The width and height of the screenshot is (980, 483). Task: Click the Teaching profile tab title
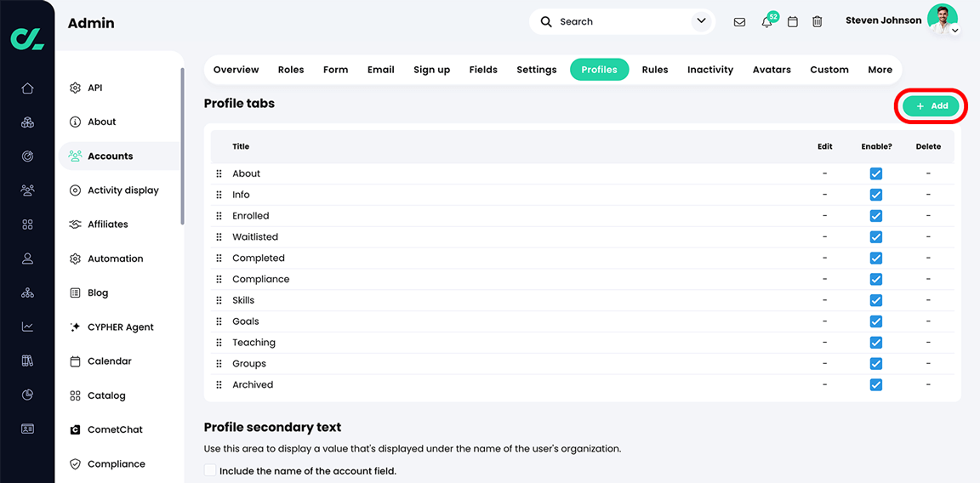click(x=254, y=343)
